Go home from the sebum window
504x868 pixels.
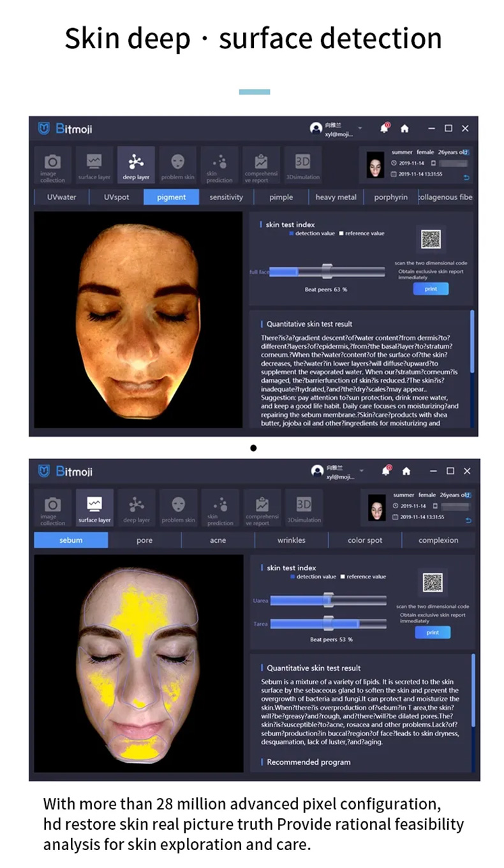406,471
